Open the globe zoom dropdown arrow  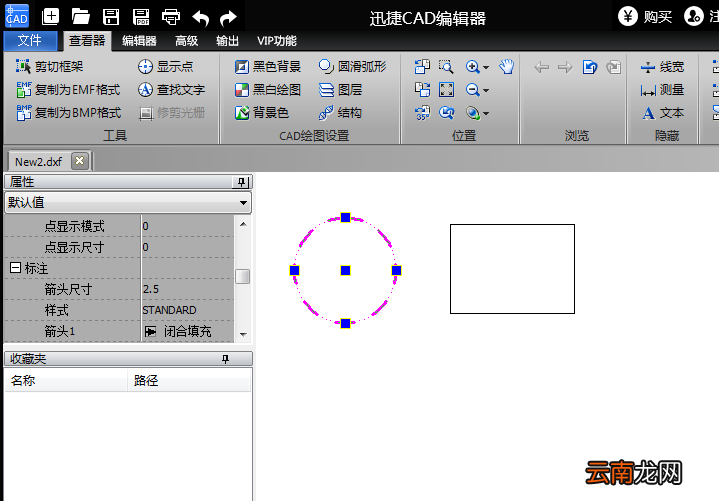click(486, 113)
